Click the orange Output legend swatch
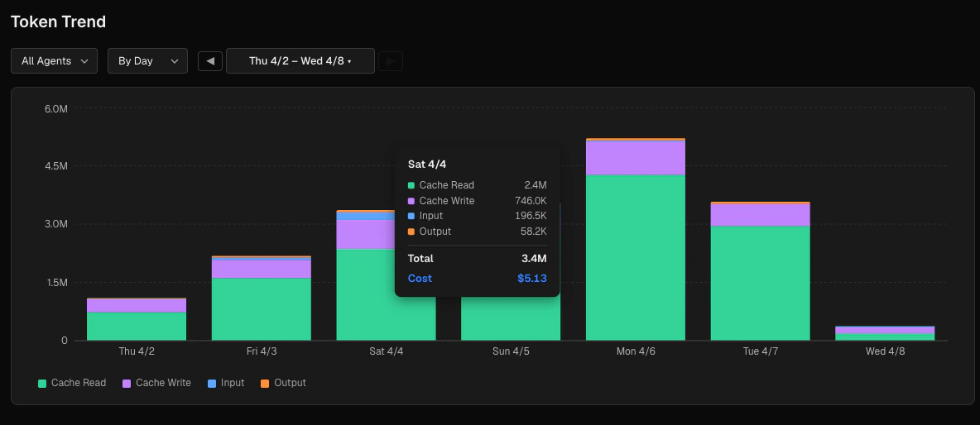Screen dimensions: 980x425 point(264,383)
